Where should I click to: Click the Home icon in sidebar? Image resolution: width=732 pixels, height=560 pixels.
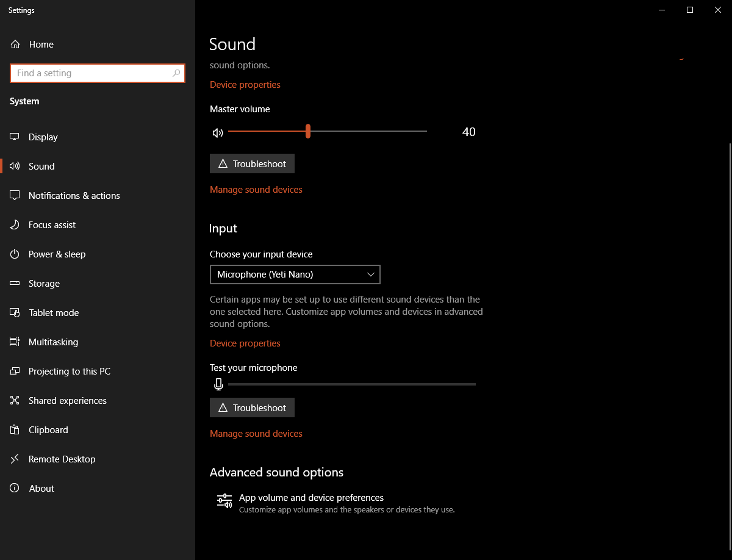[15, 45]
